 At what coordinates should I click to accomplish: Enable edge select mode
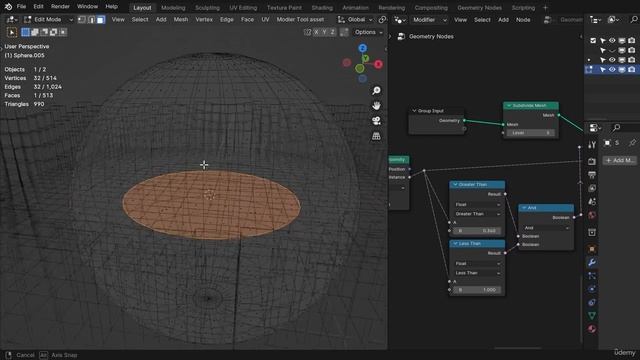coord(91,20)
